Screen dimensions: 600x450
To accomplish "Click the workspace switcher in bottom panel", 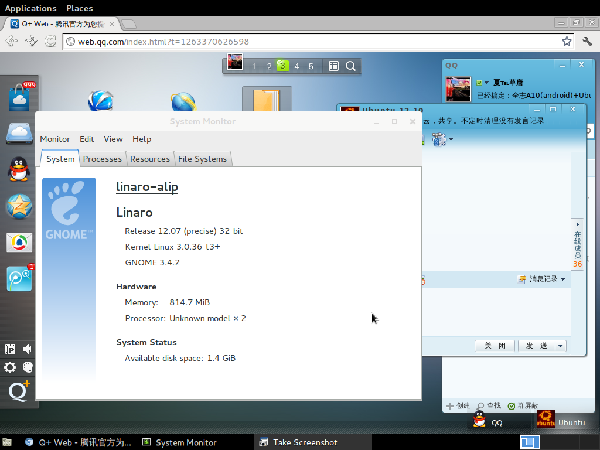I will [x=530, y=442].
